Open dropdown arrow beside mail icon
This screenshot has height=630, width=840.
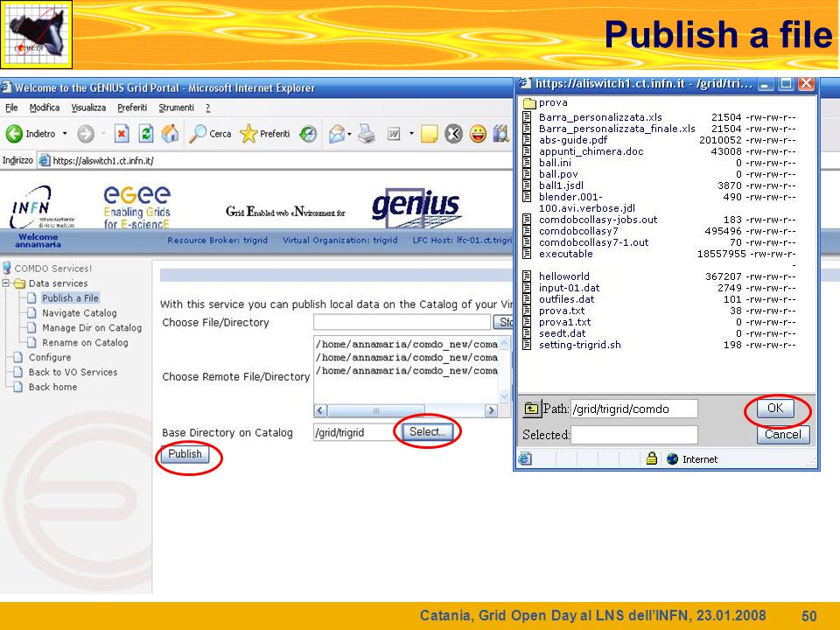[349, 133]
